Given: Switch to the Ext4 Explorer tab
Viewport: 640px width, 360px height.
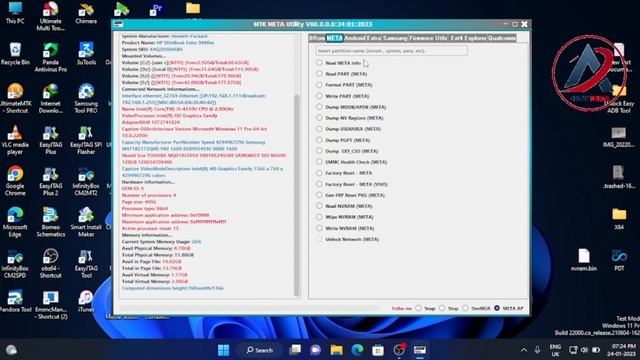Looking at the screenshot, I should point(469,38).
